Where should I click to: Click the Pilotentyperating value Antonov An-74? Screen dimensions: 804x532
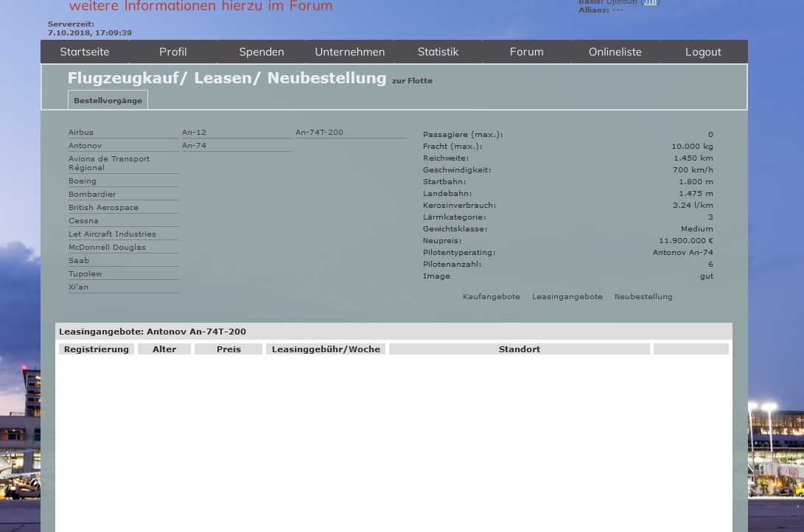(x=683, y=253)
